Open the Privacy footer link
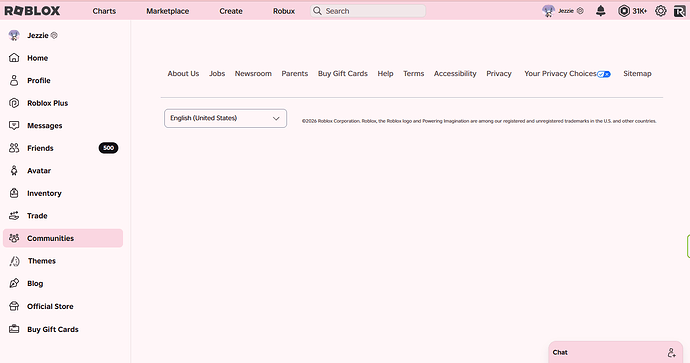 click(499, 73)
